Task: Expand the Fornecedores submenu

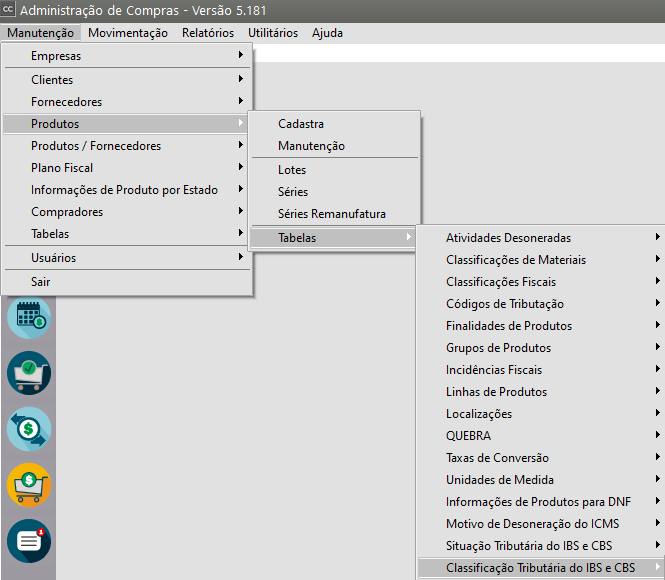Action: click(x=66, y=102)
